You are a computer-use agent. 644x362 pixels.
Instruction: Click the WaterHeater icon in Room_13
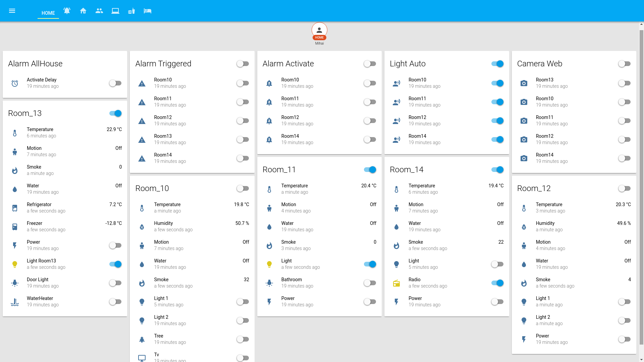pyautogui.click(x=15, y=302)
